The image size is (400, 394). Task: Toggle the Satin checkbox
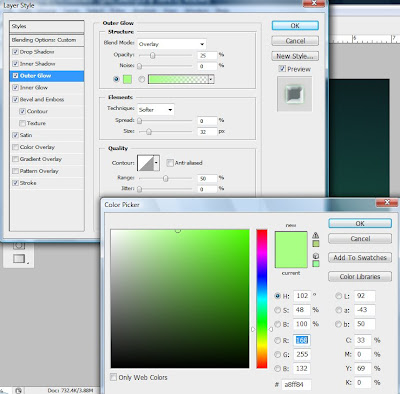pyautogui.click(x=15, y=135)
